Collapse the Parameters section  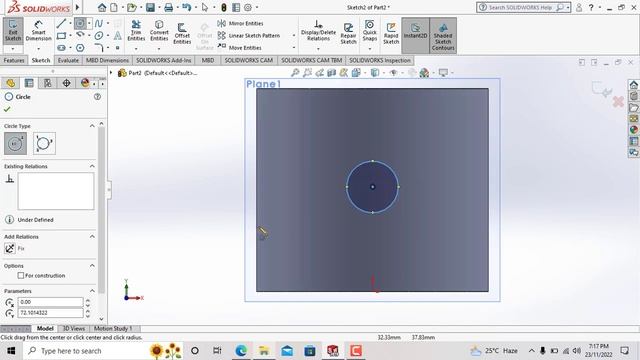[92, 291]
